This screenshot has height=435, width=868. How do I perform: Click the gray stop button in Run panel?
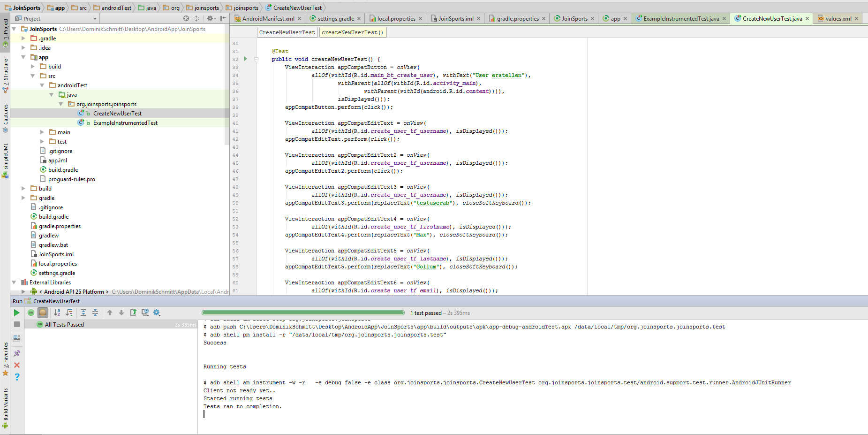[x=17, y=324]
